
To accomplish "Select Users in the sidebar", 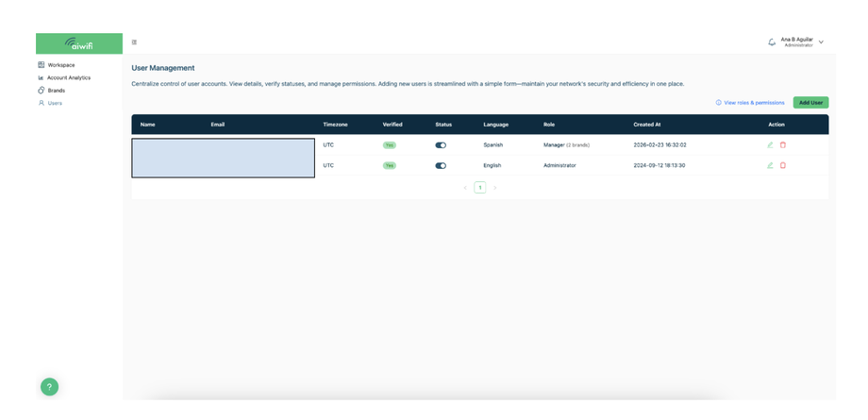I will [x=55, y=103].
